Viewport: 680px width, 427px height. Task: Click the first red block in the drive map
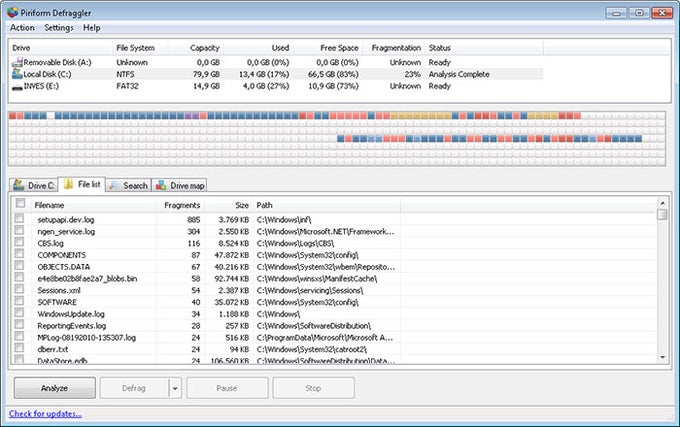(13, 116)
